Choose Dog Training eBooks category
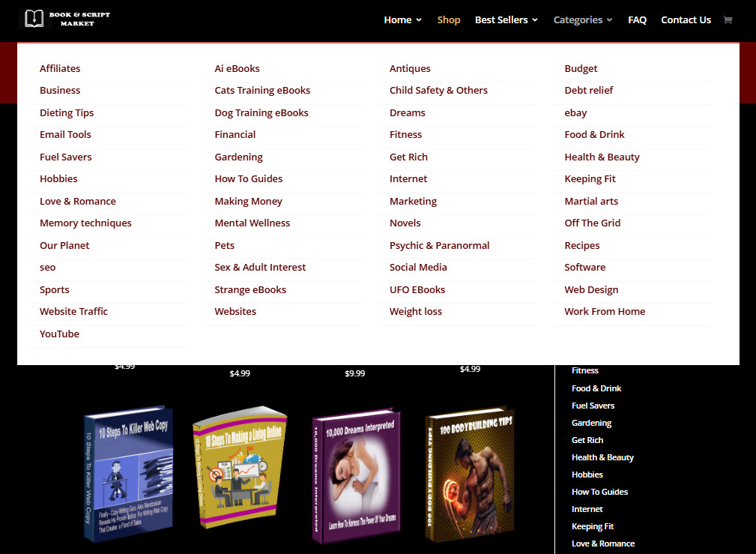Viewport: 756px width, 554px height. pyautogui.click(x=261, y=112)
